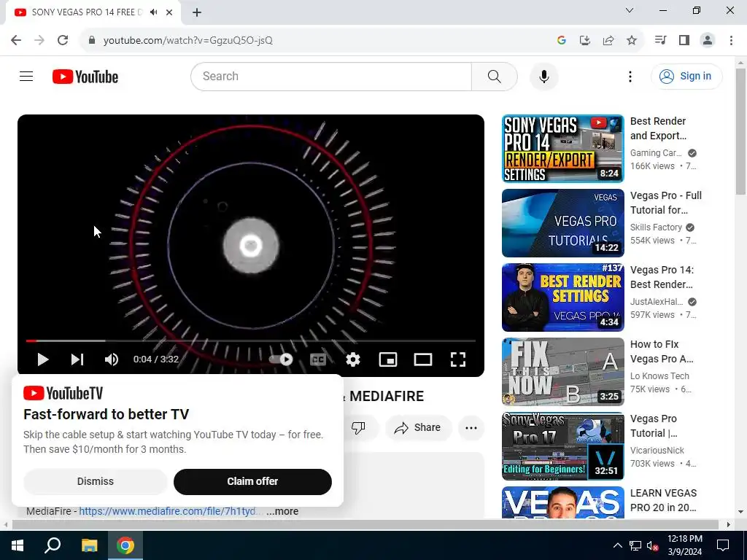Enter full screen video mode
The image size is (747, 560).
click(458, 359)
